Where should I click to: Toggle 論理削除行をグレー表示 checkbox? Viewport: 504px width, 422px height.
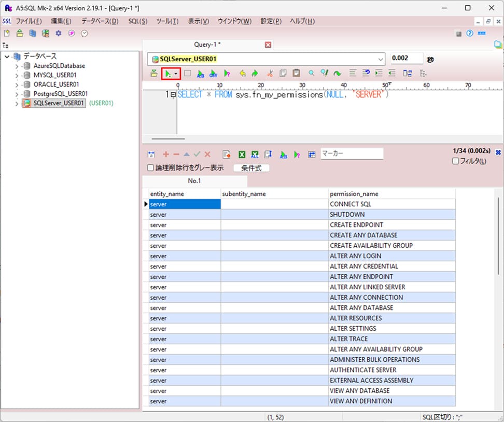pos(151,168)
